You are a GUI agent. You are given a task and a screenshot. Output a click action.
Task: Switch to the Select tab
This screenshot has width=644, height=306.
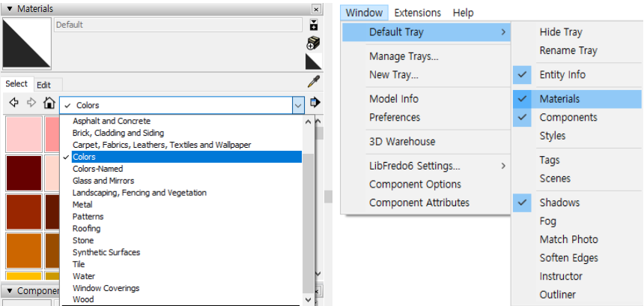16,84
